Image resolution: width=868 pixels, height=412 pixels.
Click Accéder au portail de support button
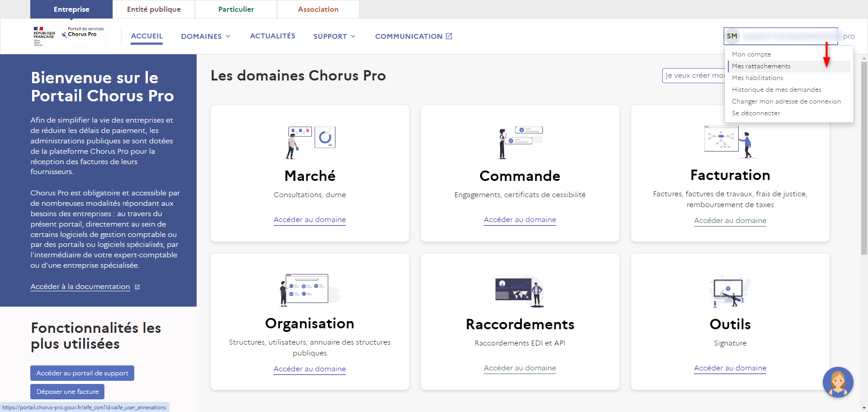click(x=82, y=373)
